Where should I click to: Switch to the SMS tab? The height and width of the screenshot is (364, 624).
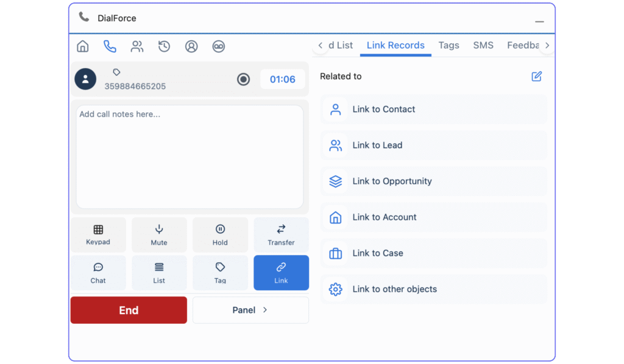[483, 45]
